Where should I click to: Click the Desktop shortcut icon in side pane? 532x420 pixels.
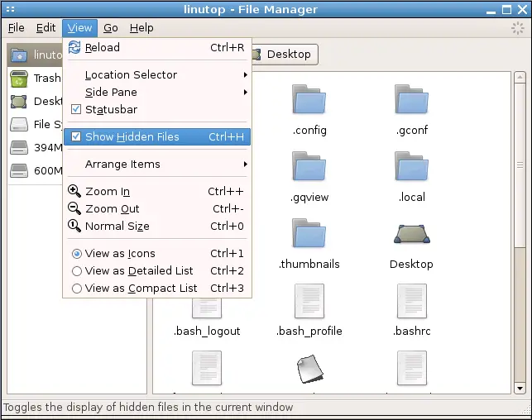point(19,102)
